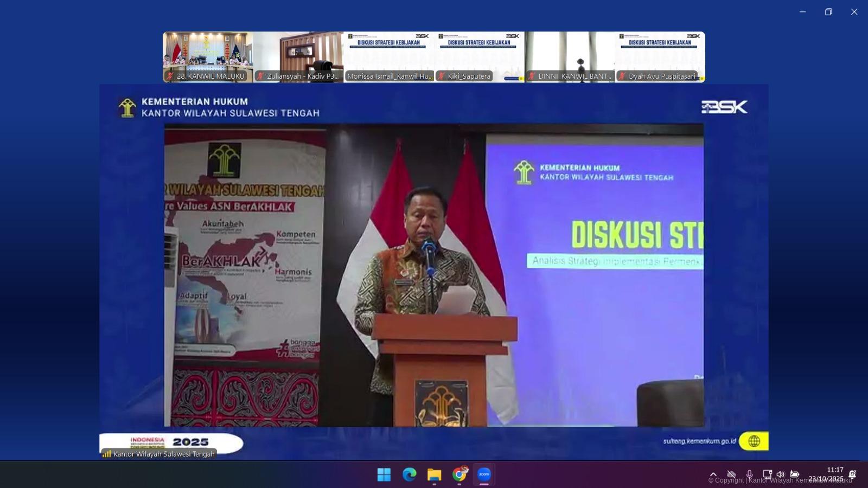Image resolution: width=868 pixels, height=488 pixels.
Task: Click the microphone icon in system tray
Action: [749, 474]
